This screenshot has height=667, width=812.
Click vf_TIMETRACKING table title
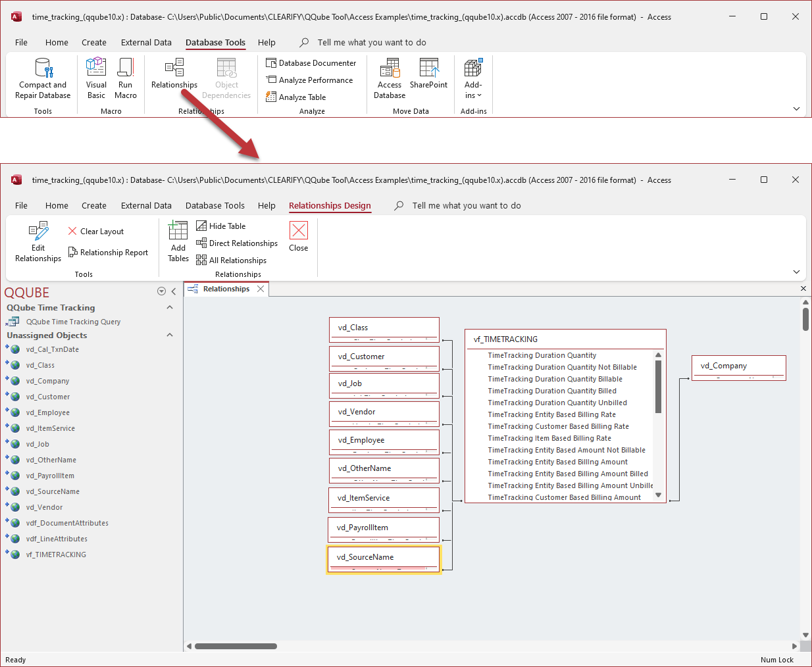pyautogui.click(x=505, y=339)
